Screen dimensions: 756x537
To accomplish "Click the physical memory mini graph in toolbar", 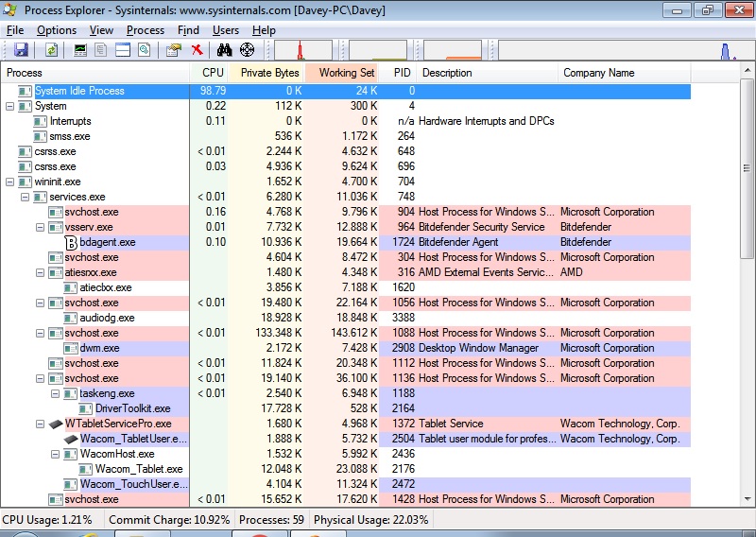I will pos(453,50).
